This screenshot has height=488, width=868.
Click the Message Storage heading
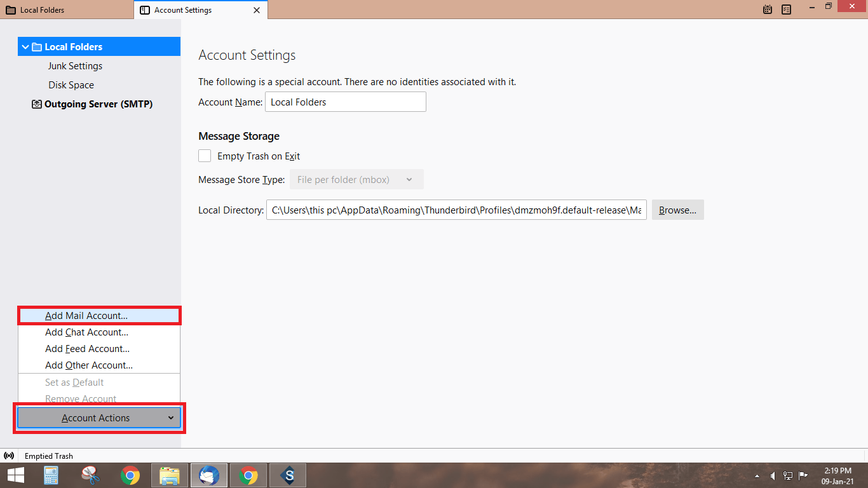click(x=239, y=136)
